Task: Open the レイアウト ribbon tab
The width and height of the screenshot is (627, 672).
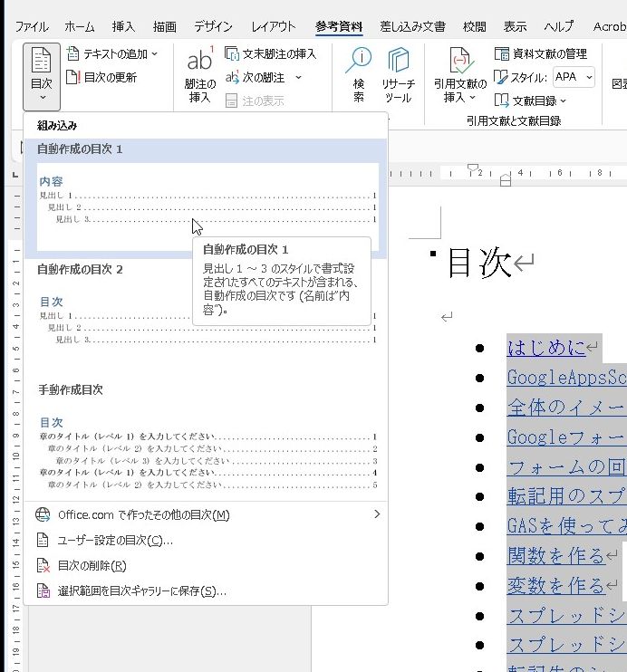Action: click(273, 27)
